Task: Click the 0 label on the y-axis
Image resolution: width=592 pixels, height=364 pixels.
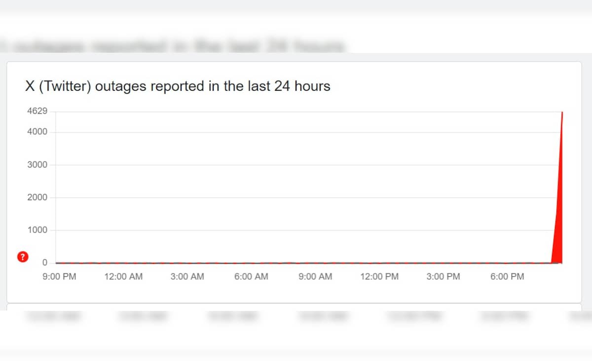Action: tap(44, 262)
